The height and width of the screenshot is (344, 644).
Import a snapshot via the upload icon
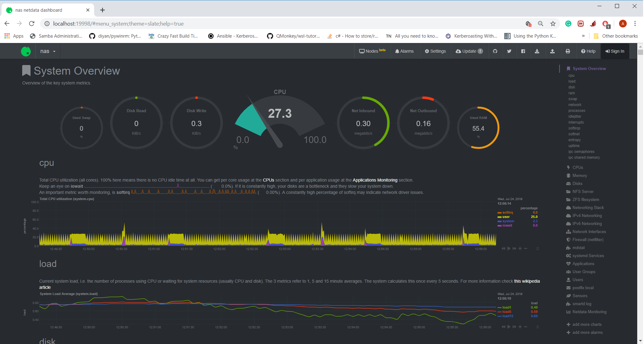(x=553, y=51)
